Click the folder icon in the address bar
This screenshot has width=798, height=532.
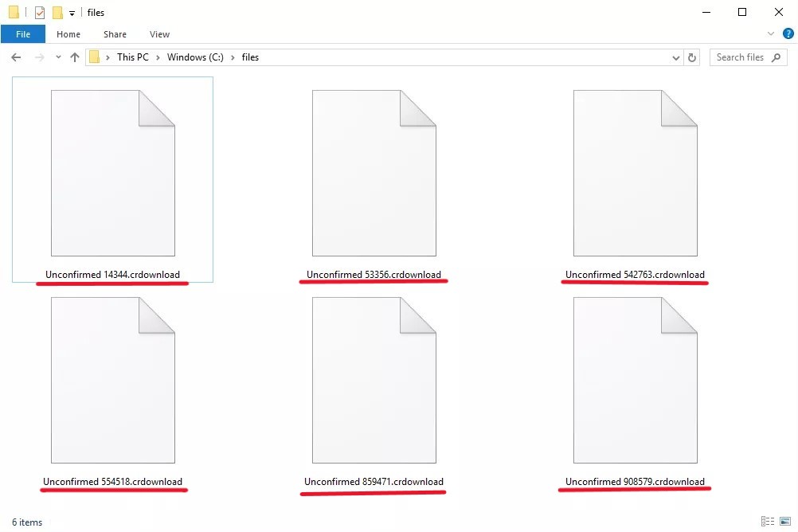pyautogui.click(x=94, y=57)
